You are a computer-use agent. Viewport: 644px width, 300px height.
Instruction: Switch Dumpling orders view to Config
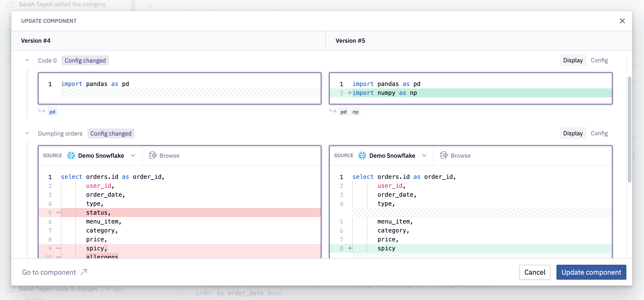pos(599,133)
